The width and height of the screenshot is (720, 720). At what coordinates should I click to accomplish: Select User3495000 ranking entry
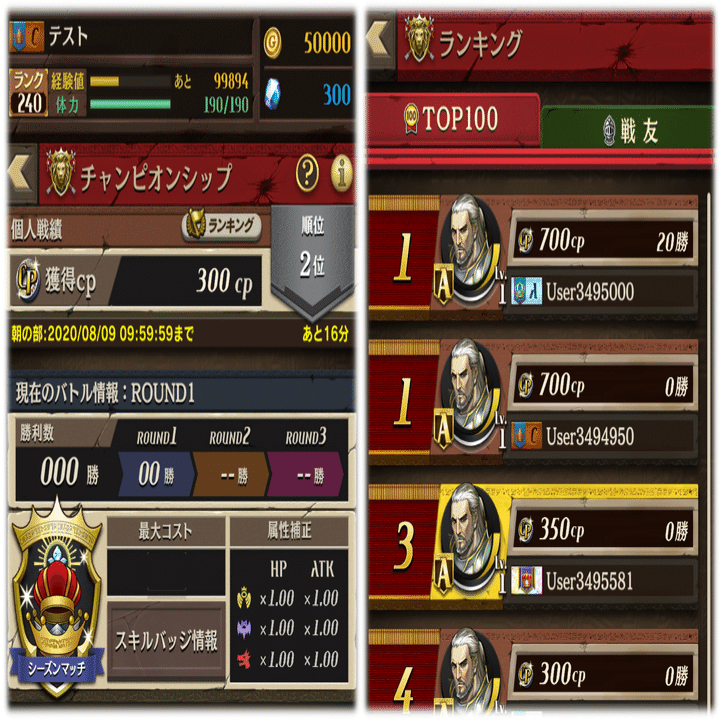534,257
